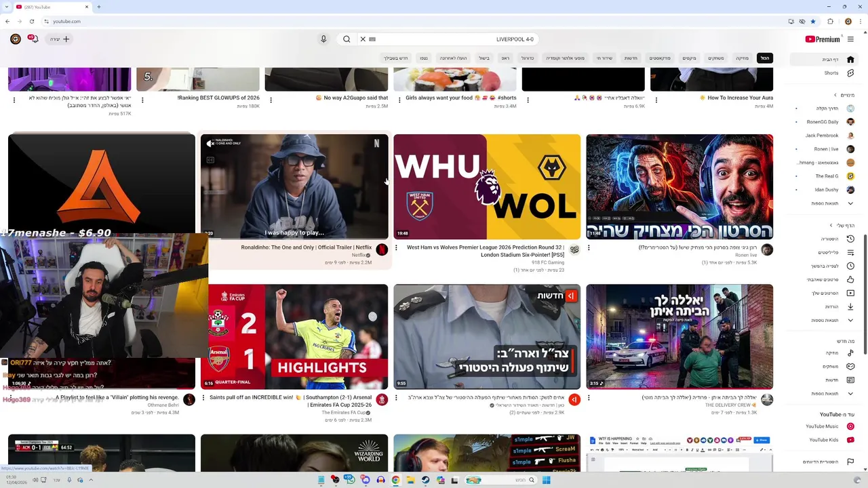Open The Real G subscription channel

click(824, 176)
